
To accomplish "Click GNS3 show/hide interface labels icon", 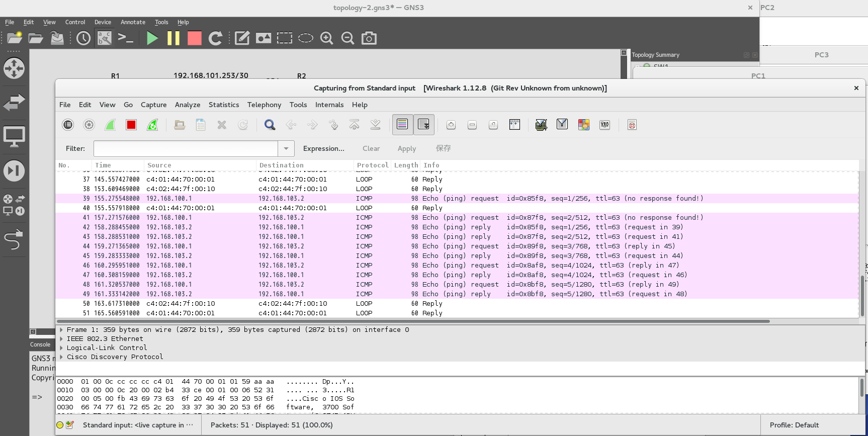I will pyautogui.click(x=105, y=38).
